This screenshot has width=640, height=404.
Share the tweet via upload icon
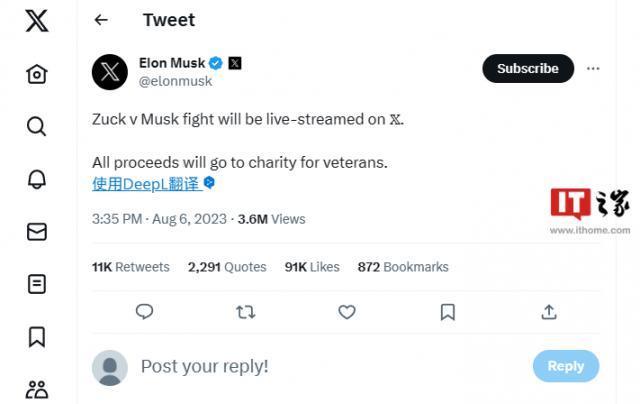click(x=549, y=312)
